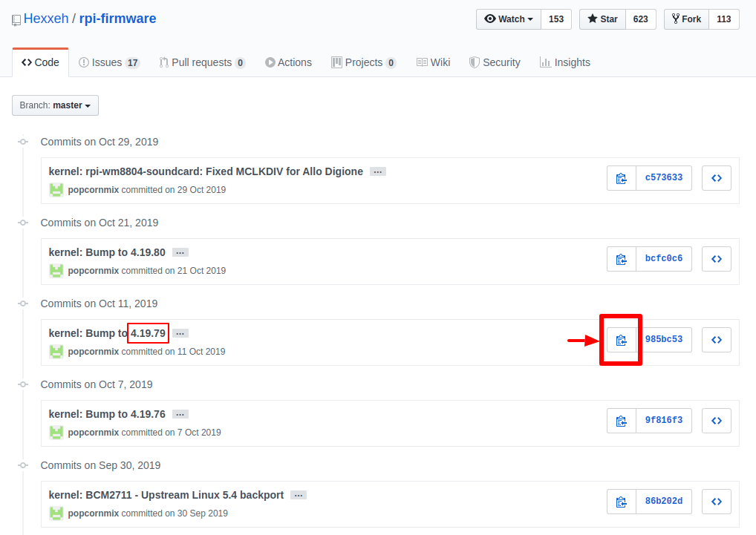Open the Branch: master dropdown
Viewport: 756px width, 535px height.
coord(55,105)
